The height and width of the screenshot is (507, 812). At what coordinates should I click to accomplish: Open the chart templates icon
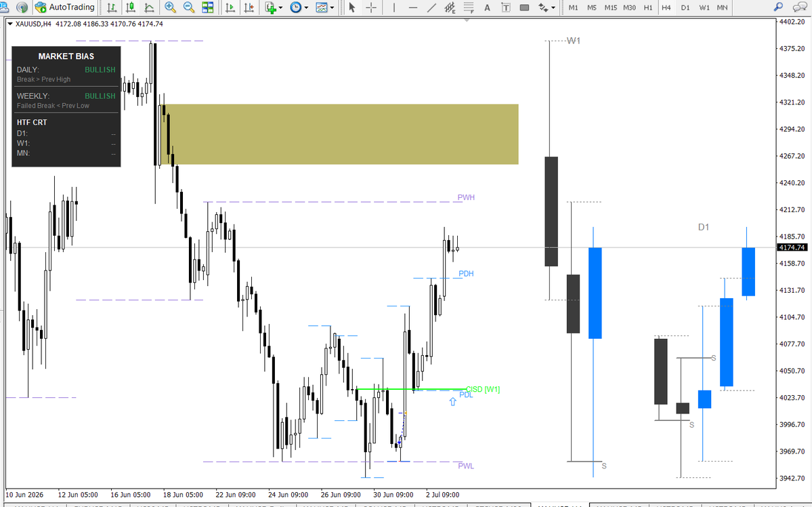(x=322, y=7)
